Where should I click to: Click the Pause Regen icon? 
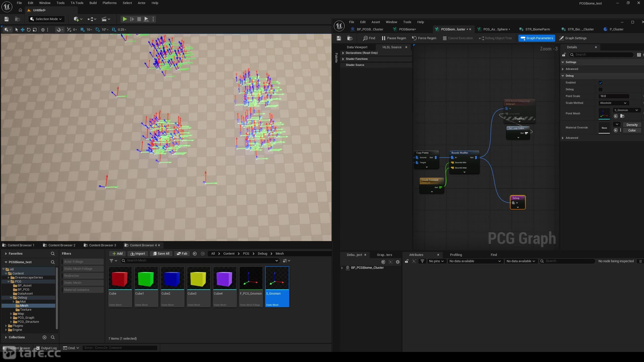(x=383, y=38)
